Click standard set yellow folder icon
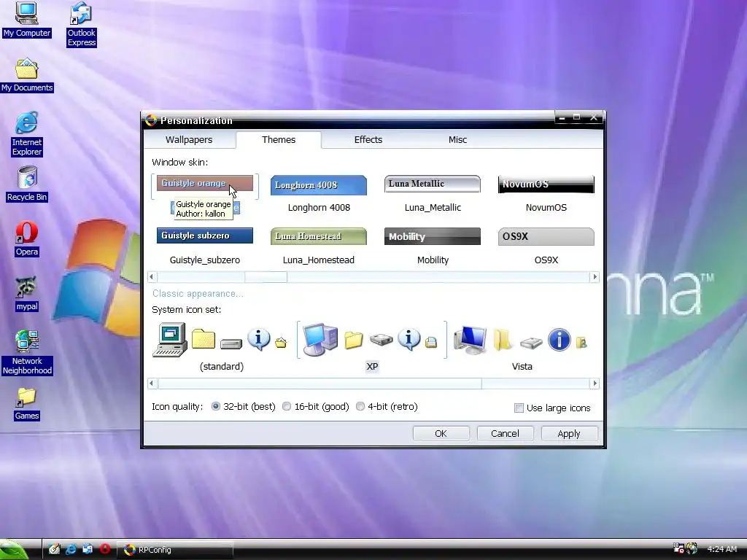 (x=204, y=340)
